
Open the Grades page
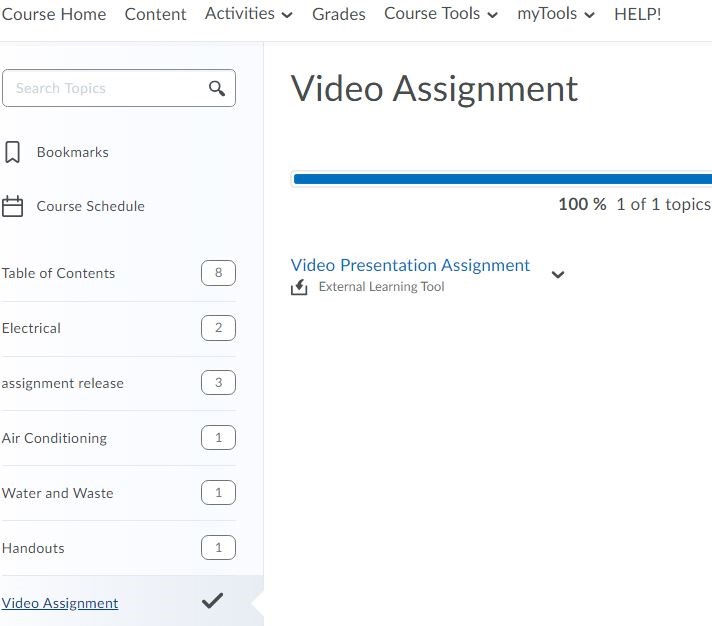(x=338, y=14)
